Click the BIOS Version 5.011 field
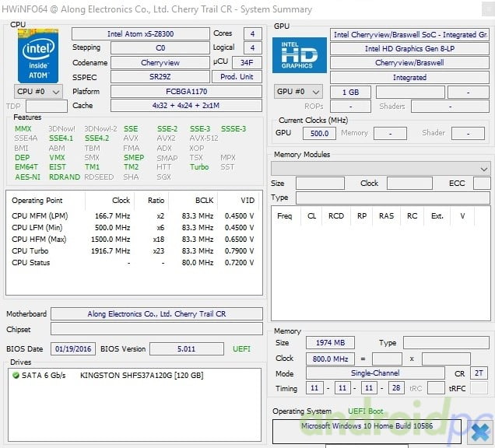This screenshot has height=448, width=495. click(x=187, y=349)
